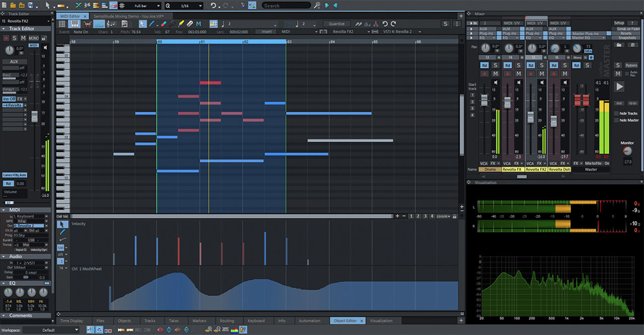Click the Quantize button
This screenshot has height=335, width=644.
pyautogui.click(x=337, y=24)
